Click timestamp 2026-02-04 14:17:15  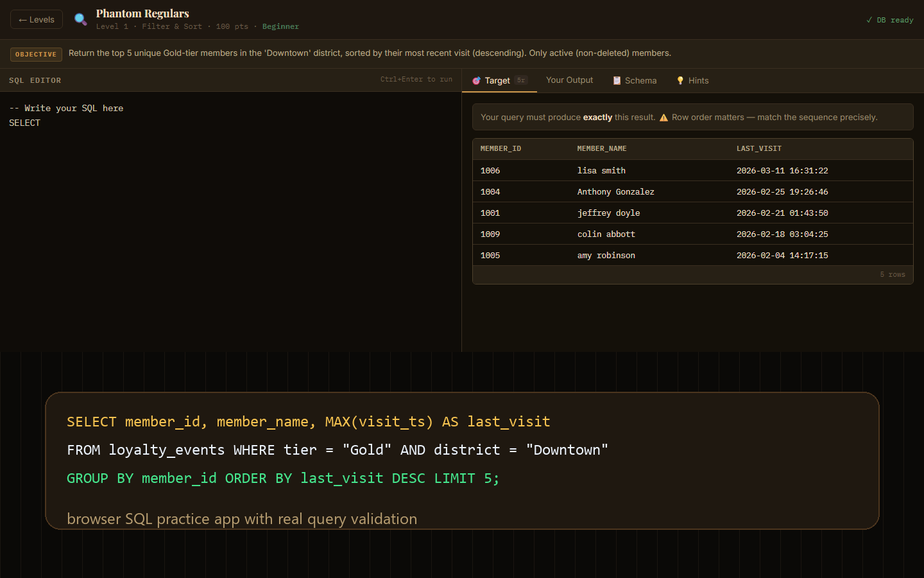782,255
